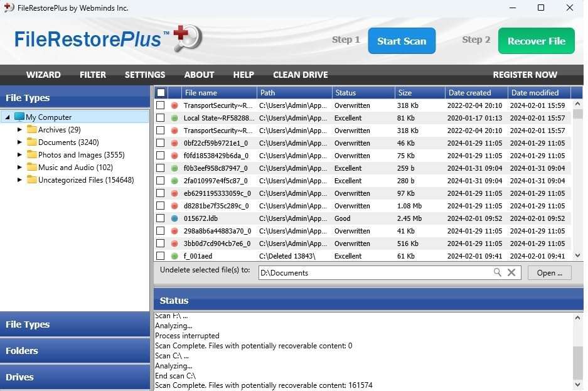The image size is (588, 391).
Task: Select the TransportSecurity row sized 318 Kb dated 15:59
Action: (x=363, y=105)
